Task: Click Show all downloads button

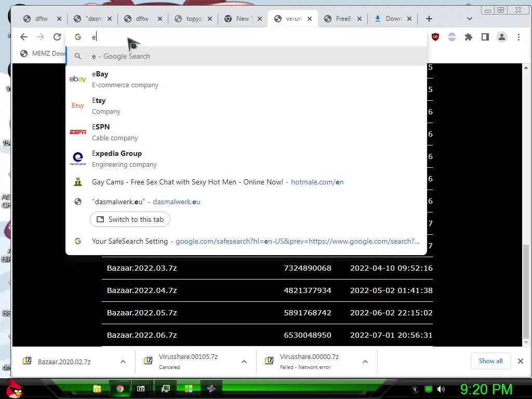Action: pos(490,361)
